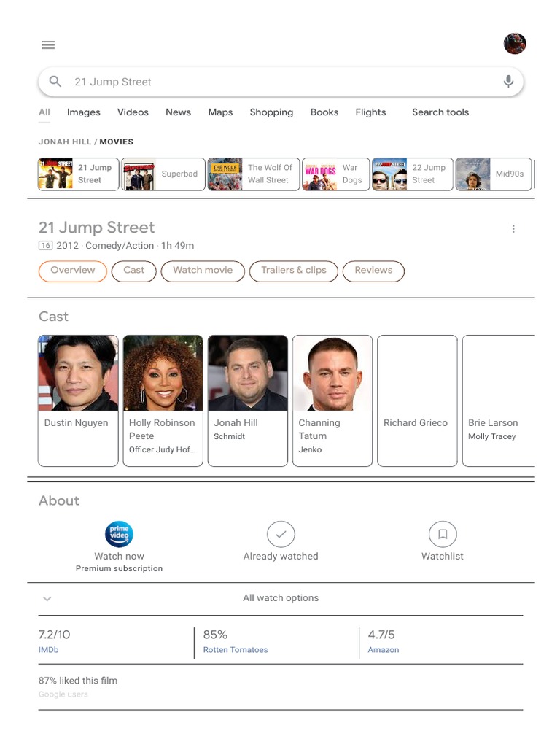This screenshot has height=747, width=560.
Task: Start voice search with microphone
Action: click(508, 82)
